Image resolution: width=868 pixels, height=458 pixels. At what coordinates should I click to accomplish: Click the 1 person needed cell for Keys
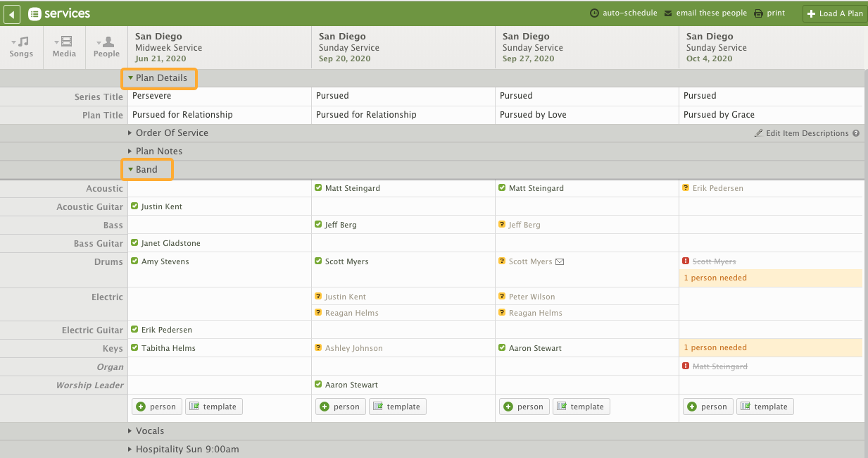(770, 347)
